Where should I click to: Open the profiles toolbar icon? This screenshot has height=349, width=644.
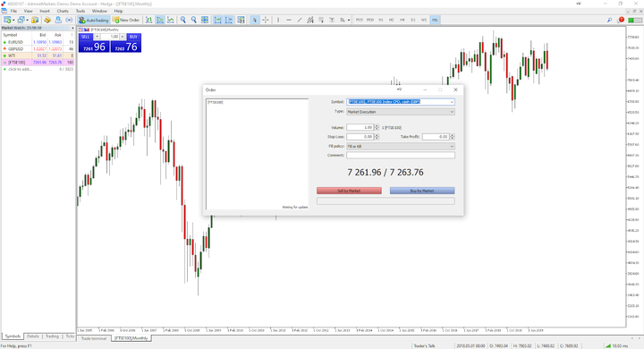point(21,20)
